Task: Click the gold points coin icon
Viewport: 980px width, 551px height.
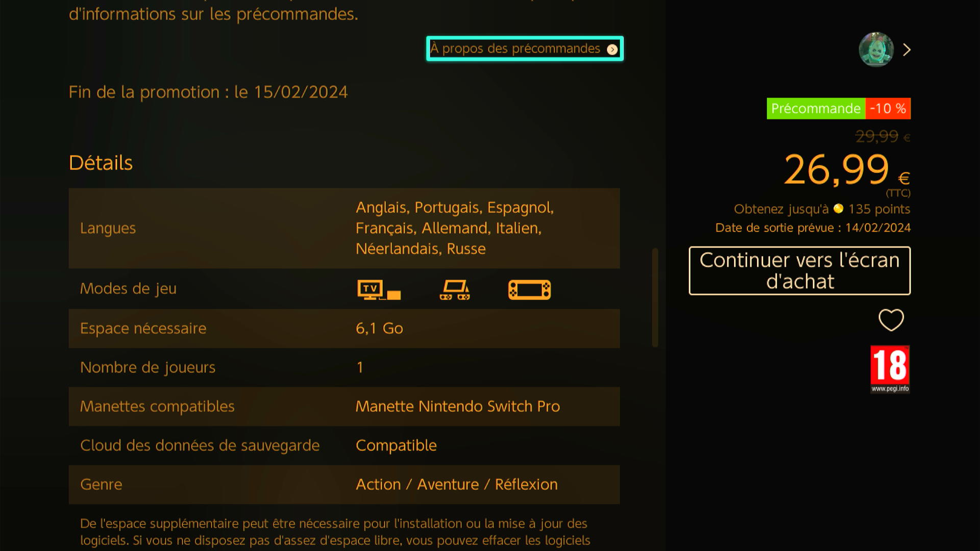Action: pyautogui.click(x=838, y=209)
